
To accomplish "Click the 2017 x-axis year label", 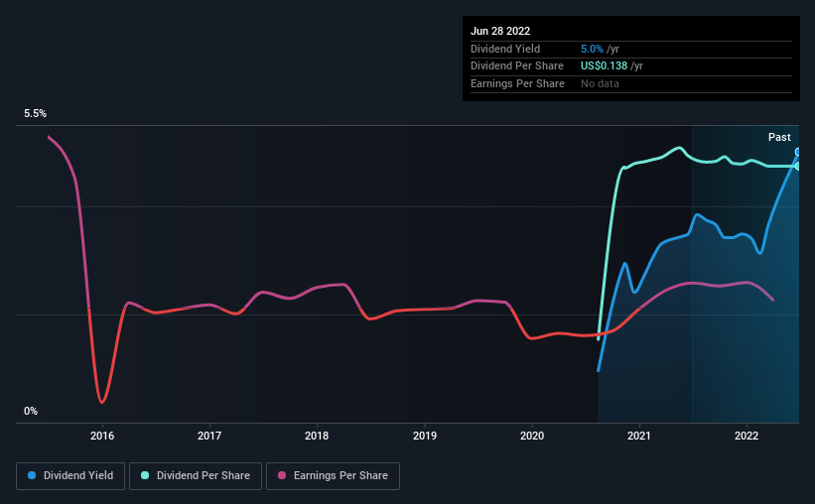I will pos(209,436).
